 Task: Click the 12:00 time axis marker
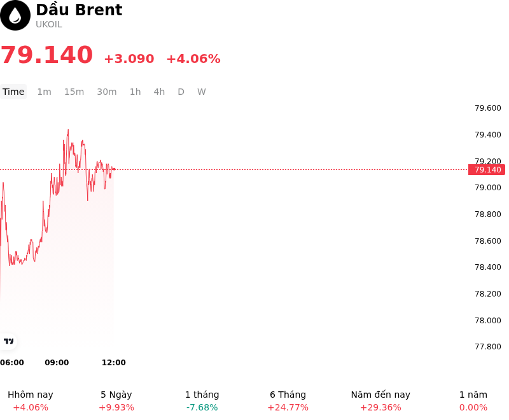click(114, 362)
